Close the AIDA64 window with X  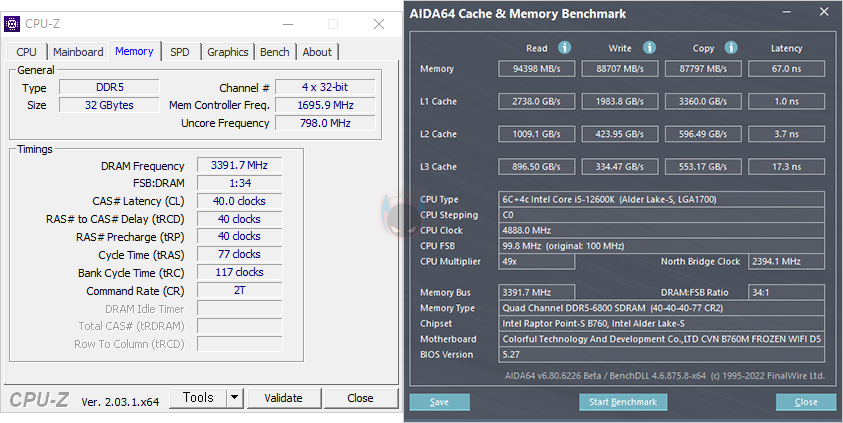(824, 12)
